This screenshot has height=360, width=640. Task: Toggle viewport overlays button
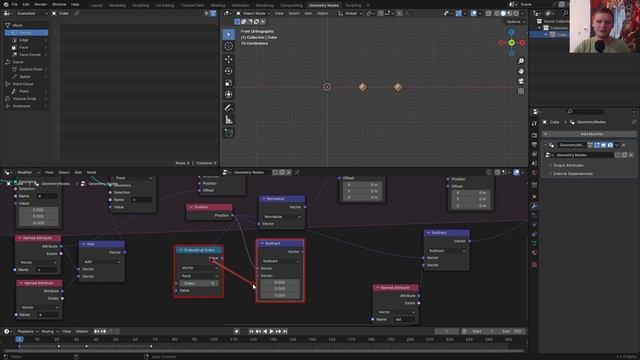473,13
